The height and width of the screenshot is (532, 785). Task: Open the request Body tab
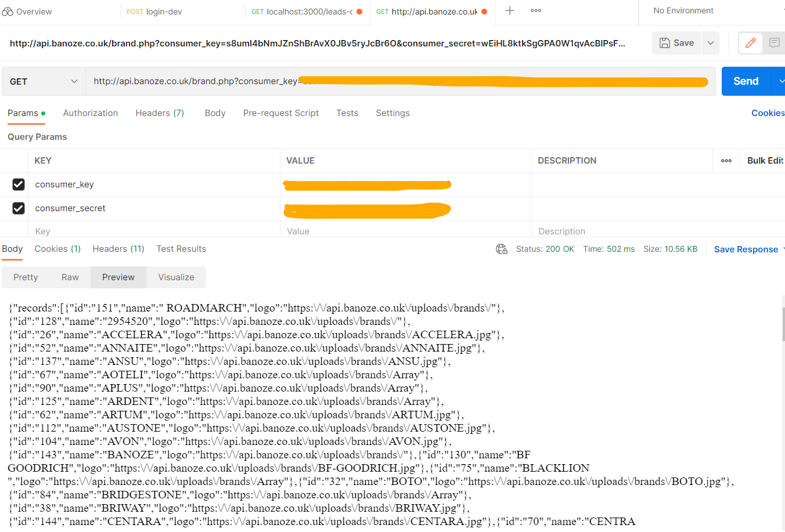point(215,113)
